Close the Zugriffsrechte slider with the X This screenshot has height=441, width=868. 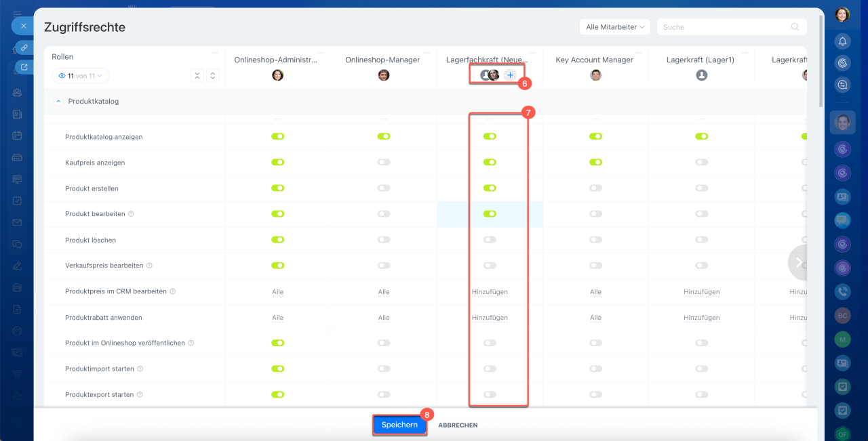click(23, 26)
